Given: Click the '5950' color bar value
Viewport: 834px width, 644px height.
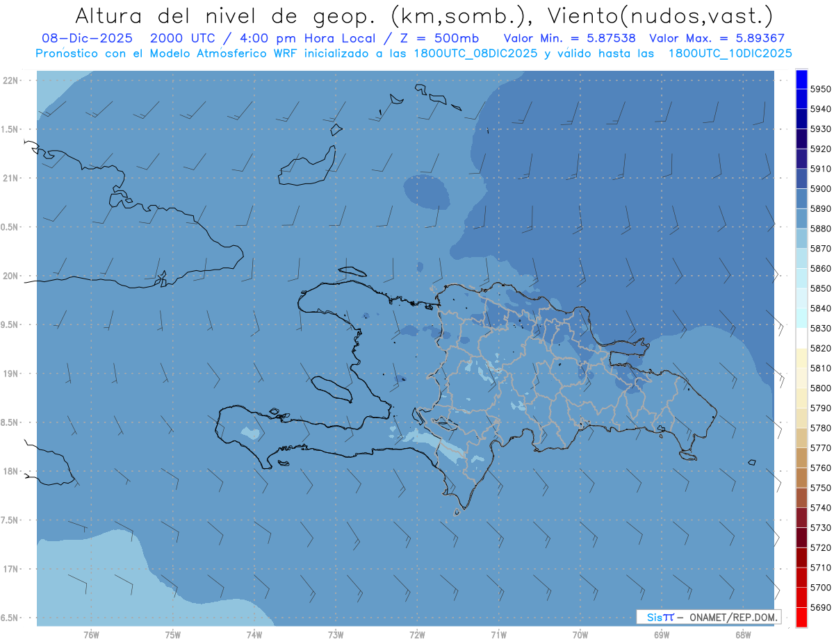Looking at the screenshot, I should point(820,89).
